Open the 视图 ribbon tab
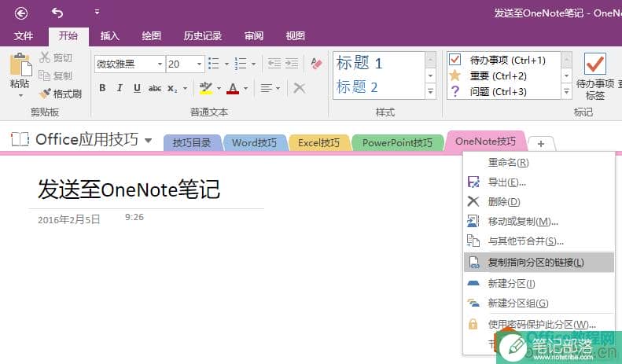This screenshot has height=364, width=622. (296, 36)
